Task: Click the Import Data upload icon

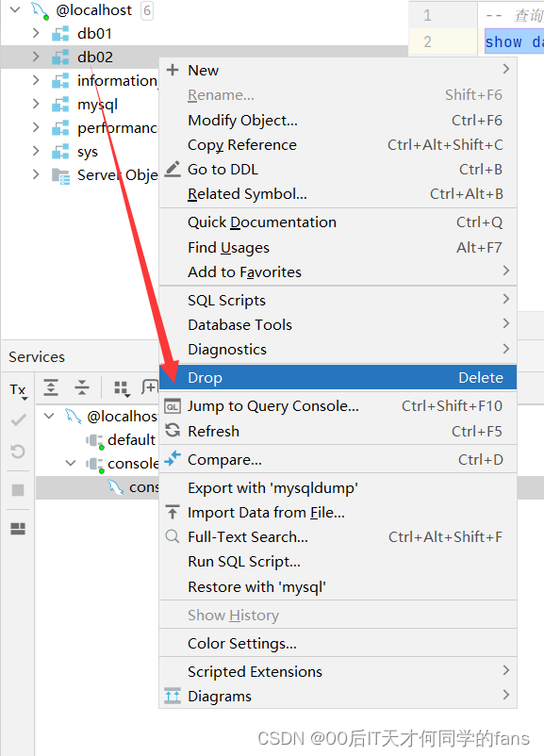Action: [173, 512]
